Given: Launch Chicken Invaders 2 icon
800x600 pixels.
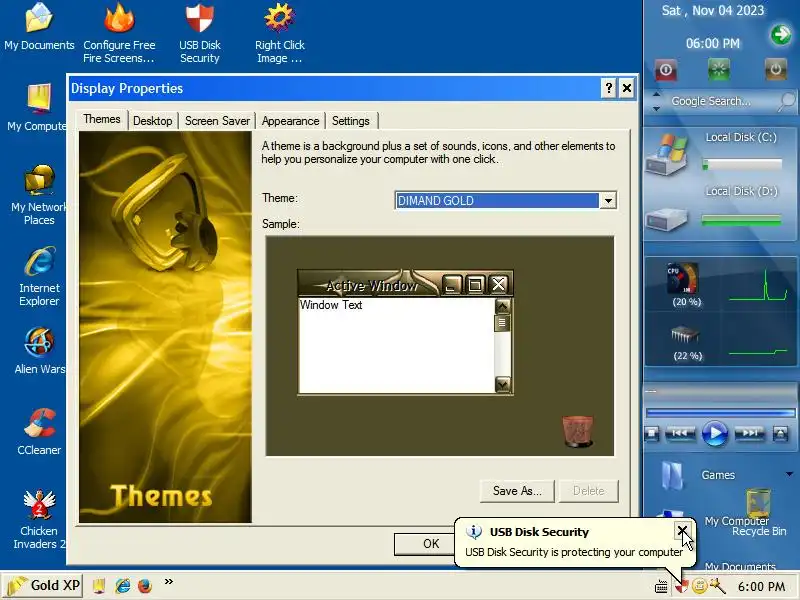Looking at the screenshot, I should (x=39, y=519).
